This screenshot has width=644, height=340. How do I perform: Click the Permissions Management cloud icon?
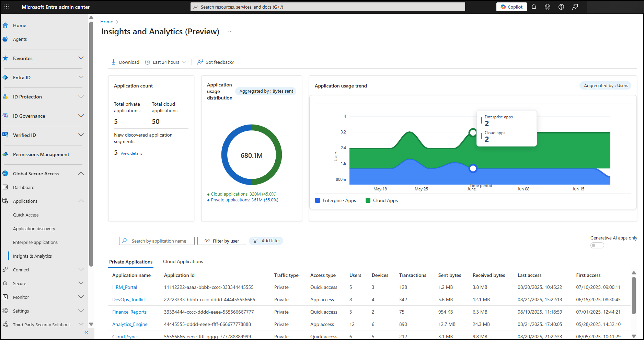[5, 154]
